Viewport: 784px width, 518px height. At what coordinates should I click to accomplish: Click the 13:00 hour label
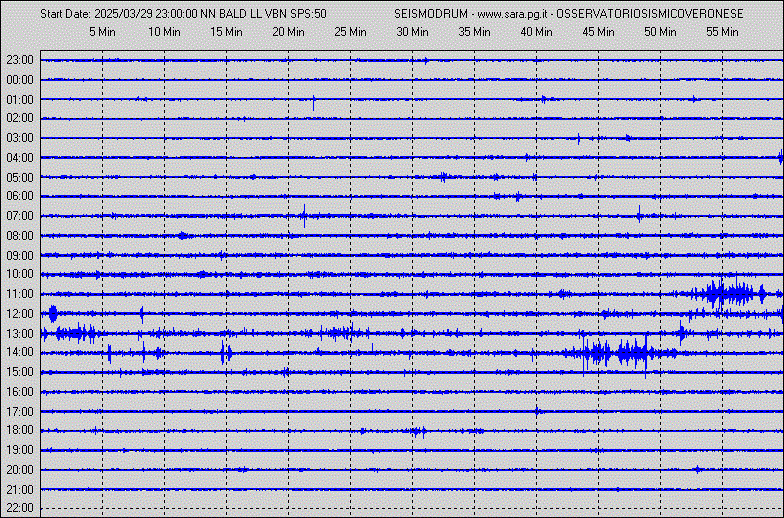pos(20,334)
